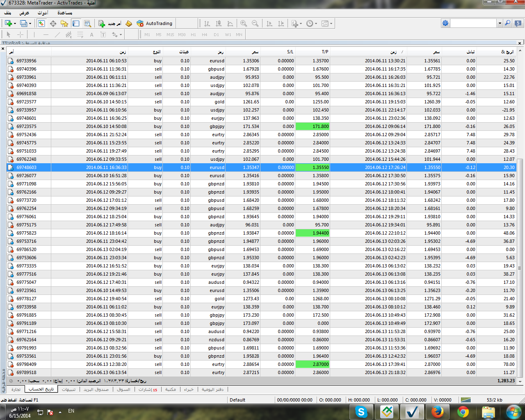
Task: Select the Vertical Line drawing tool
Action: coord(34,35)
